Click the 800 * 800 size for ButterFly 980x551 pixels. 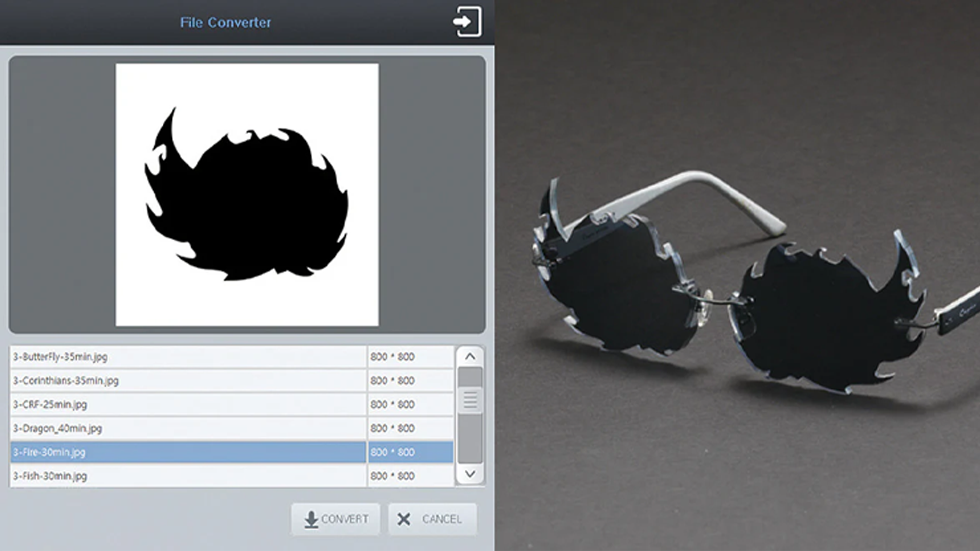[393, 357]
